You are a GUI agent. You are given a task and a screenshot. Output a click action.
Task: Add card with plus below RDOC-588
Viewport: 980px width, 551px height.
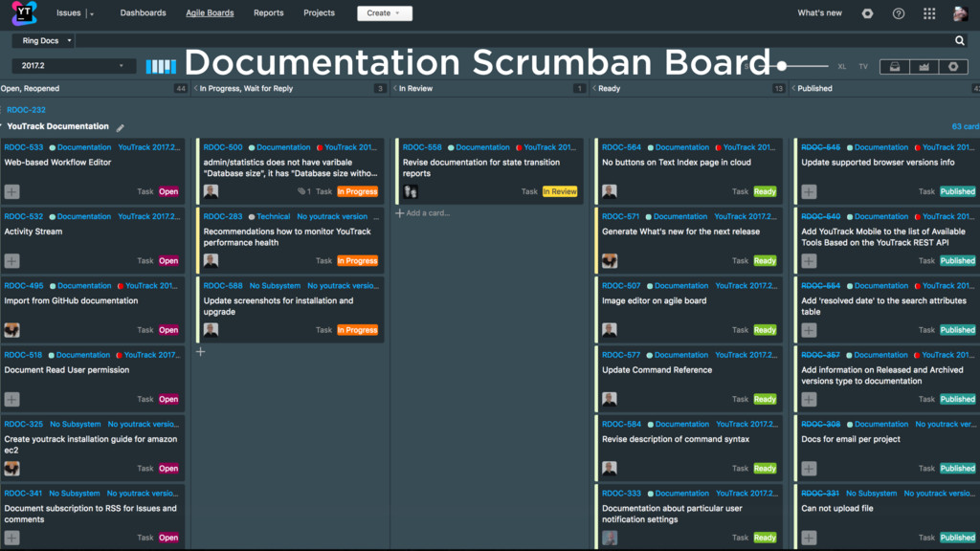click(201, 352)
